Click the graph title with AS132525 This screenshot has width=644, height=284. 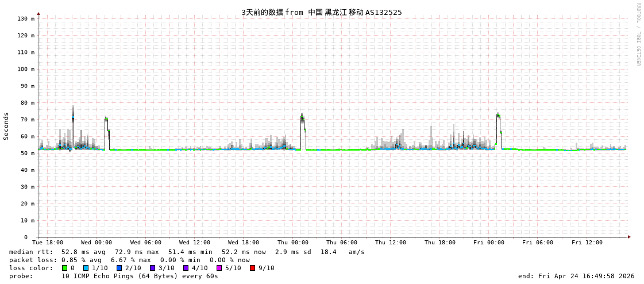click(321, 12)
